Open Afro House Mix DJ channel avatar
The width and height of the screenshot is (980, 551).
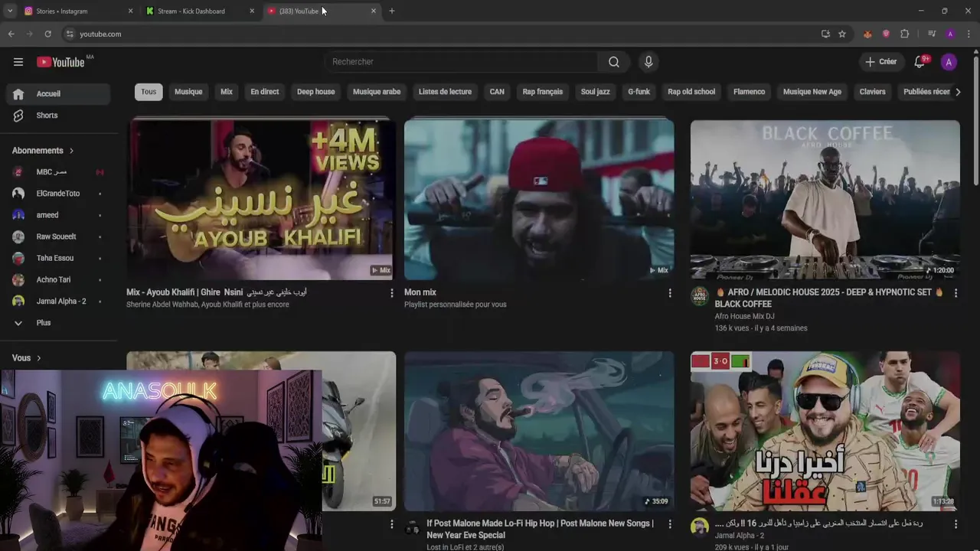point(700,296)
